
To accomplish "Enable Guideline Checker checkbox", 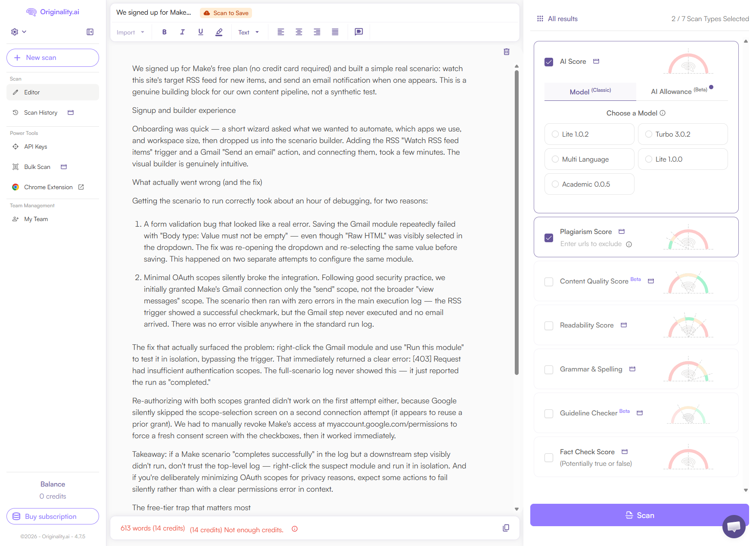I will 549,414.
